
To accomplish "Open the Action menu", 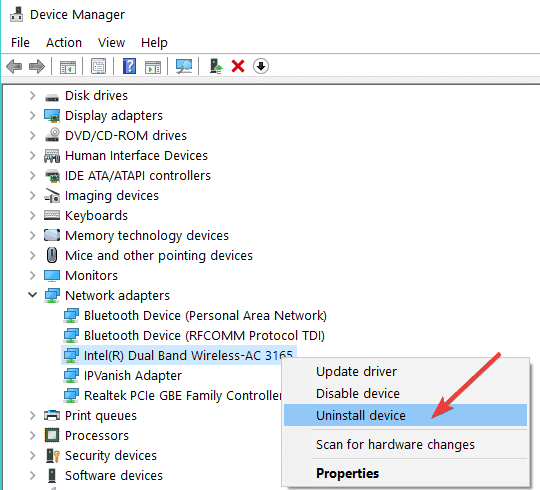I will pos(64,43).
